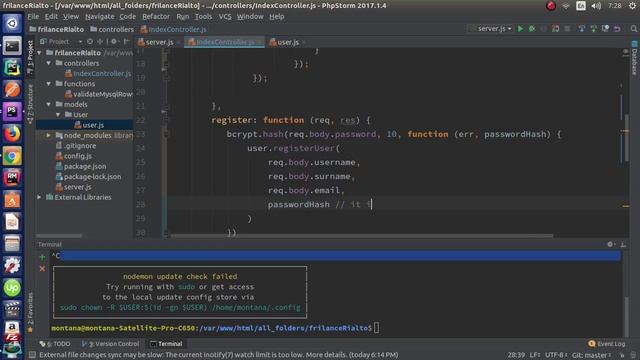This screenshot has width=640, height=360.
Task: Click the tool windows toggle icon at bottom-left
Action: 32,355
